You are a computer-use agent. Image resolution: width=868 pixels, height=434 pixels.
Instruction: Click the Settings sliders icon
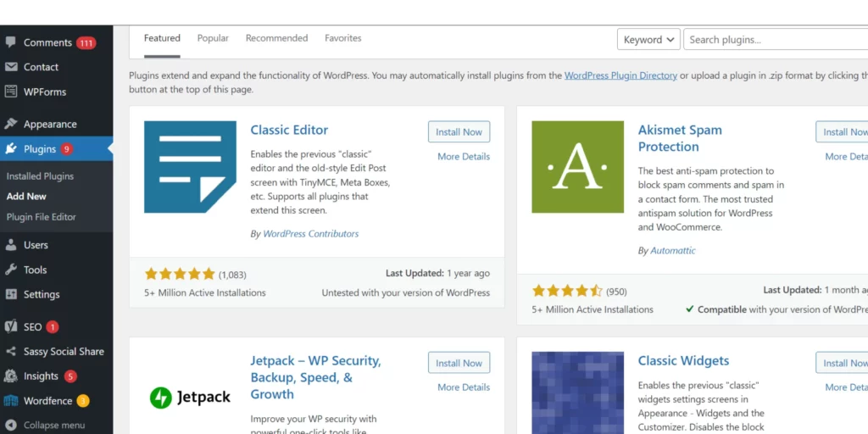[10, 294]
